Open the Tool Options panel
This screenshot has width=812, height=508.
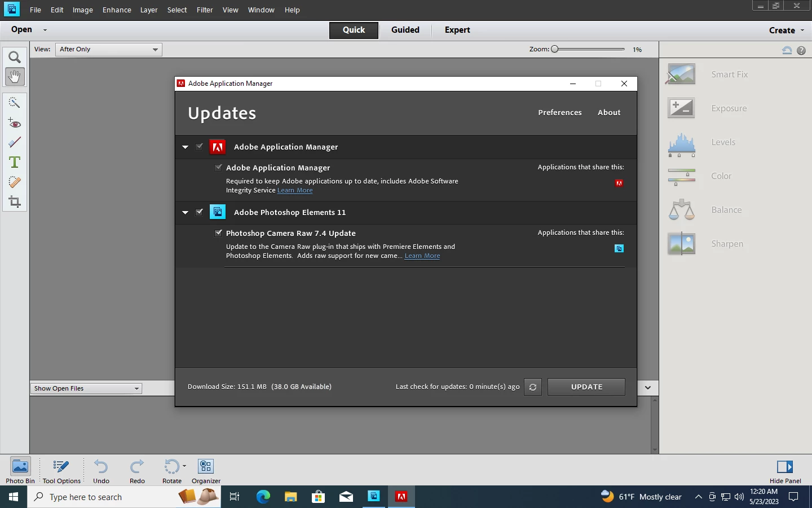click(x=61, y=470)
